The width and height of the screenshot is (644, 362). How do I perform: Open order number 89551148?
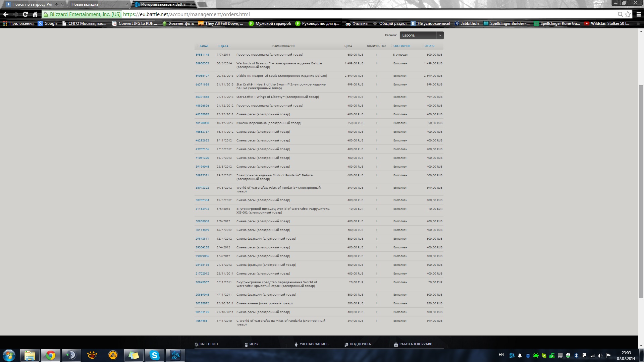pos(202,55)
